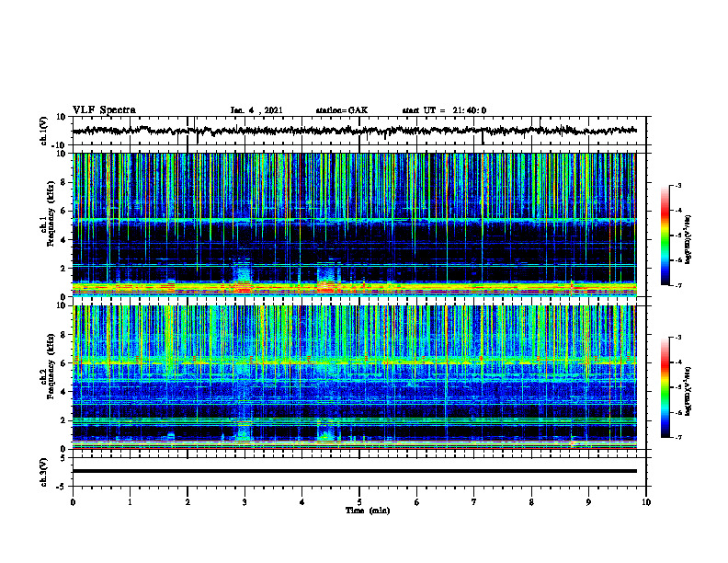Select the "start UT = 21:40:0" text
The height and width of the screenshot is (563, 728).
444,110
